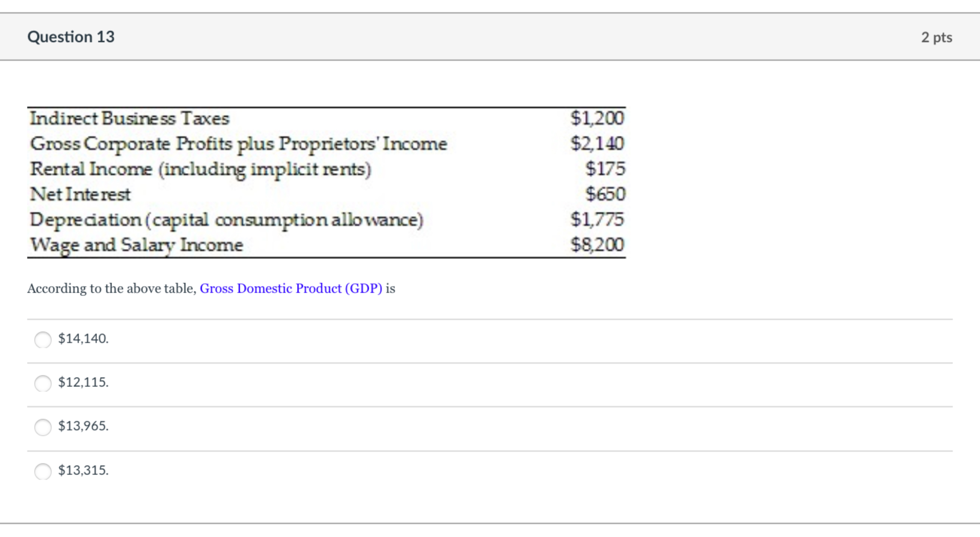Choose the $12,115 answer radio button

43,383
